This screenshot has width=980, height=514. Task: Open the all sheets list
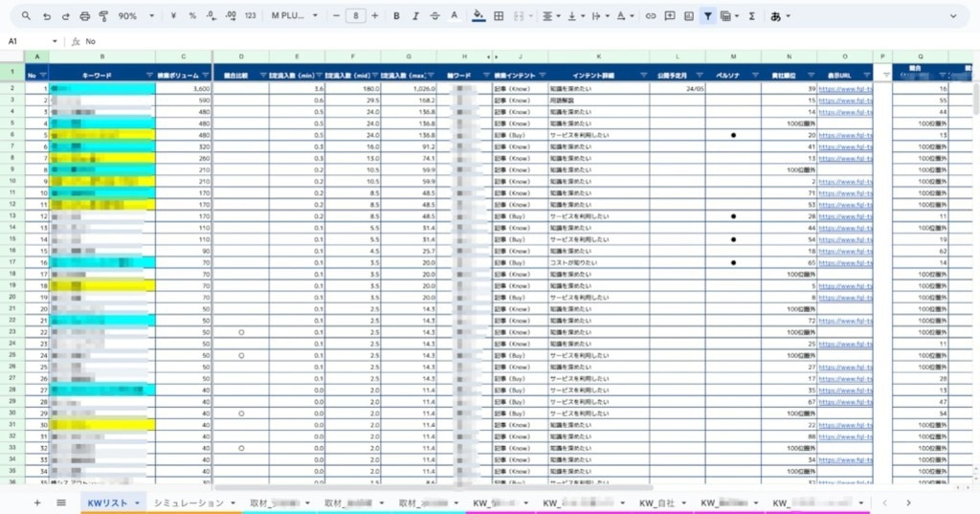[x=60, y=503]
